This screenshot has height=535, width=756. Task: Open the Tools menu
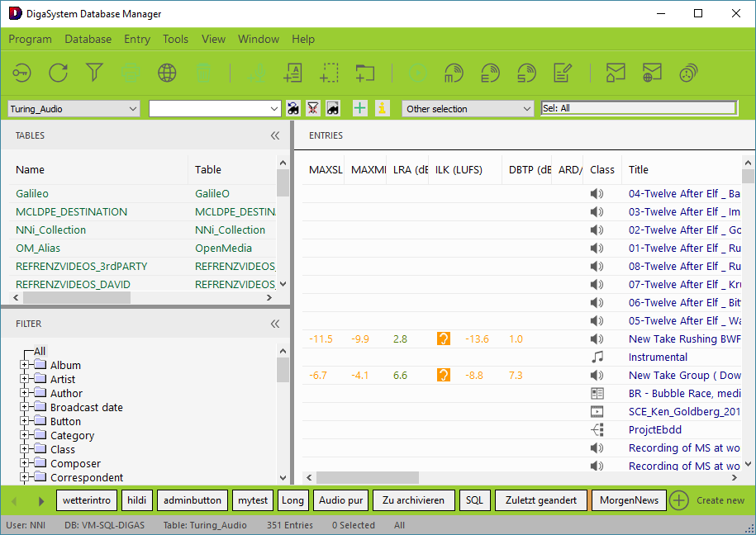point(174,39)
